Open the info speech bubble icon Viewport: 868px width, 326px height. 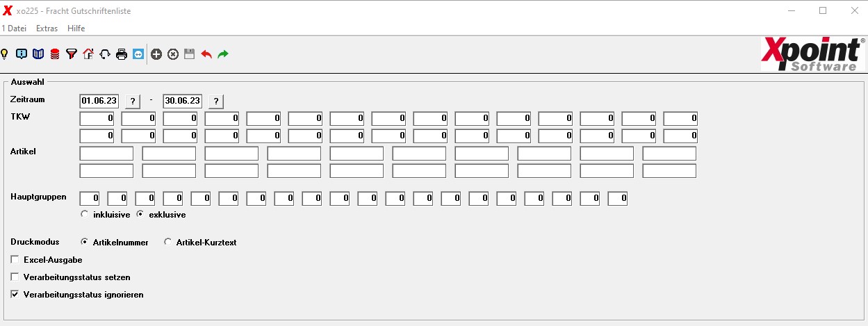[22, 54]
